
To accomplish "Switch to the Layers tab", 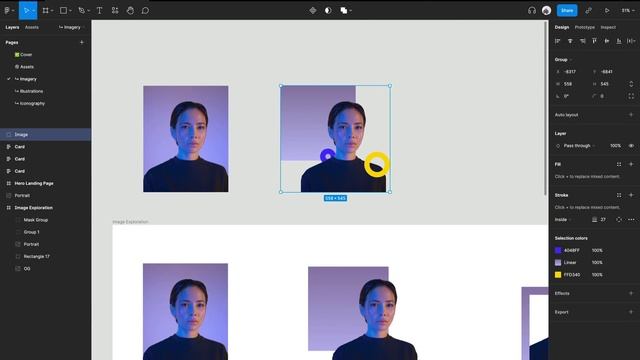I will coord(12,27).
